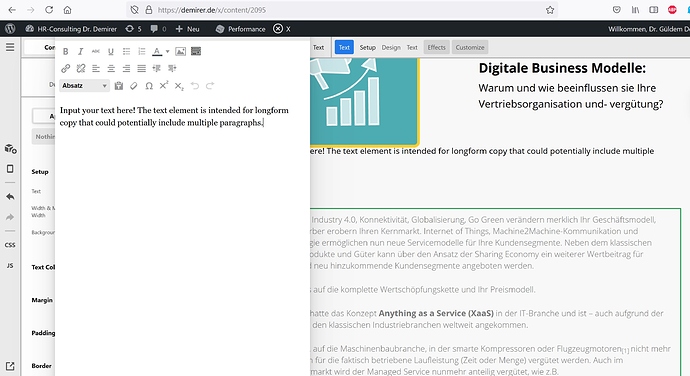Open the browser library icon
This screenshot has width=690, height=376.
click(635, 10)
